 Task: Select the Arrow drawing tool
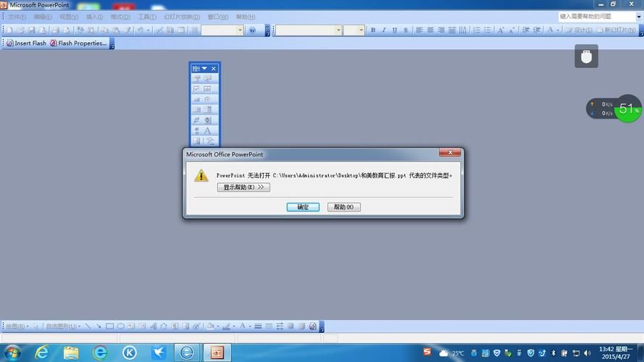point(99,327)
